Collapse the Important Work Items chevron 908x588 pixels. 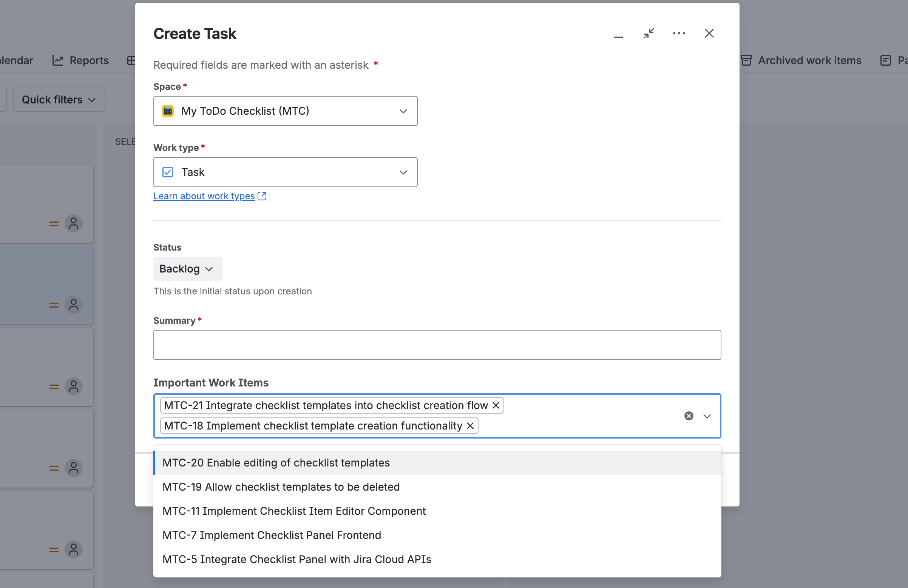coord(707,416)
